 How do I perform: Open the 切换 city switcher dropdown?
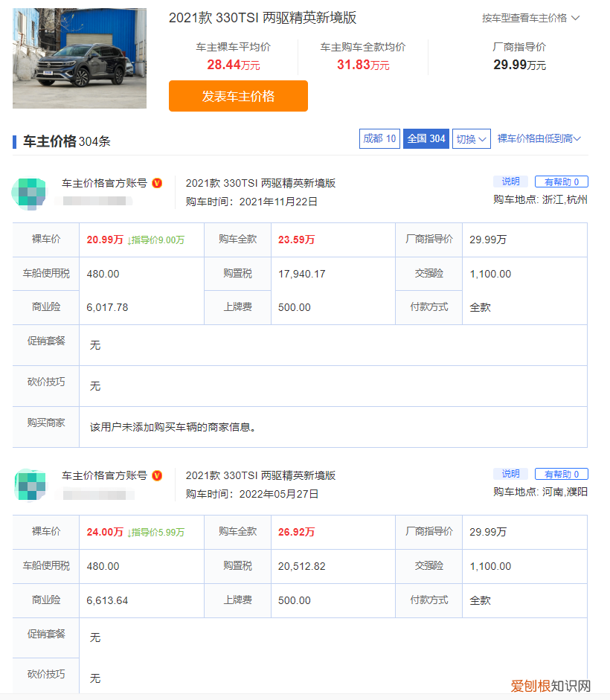coord(471,138)
